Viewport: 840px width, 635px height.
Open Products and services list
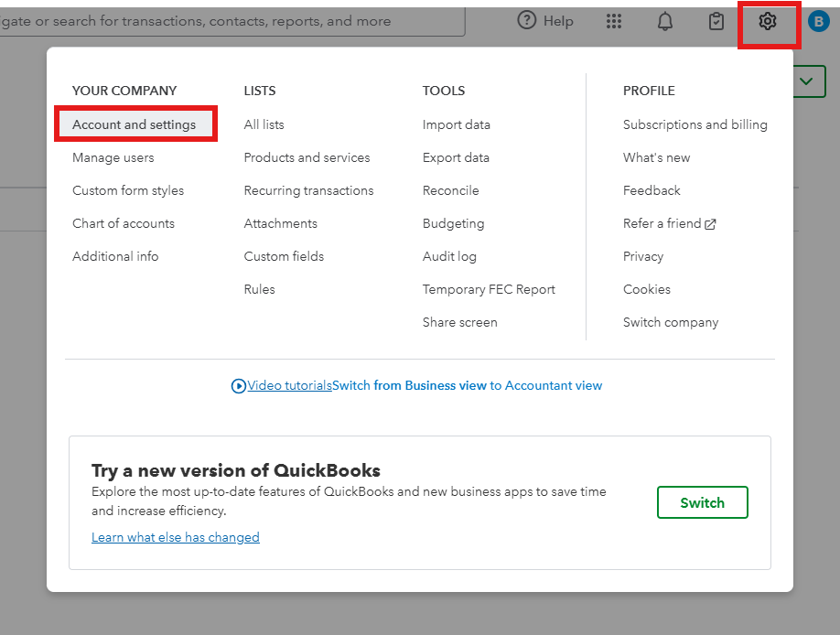(307, 157)
